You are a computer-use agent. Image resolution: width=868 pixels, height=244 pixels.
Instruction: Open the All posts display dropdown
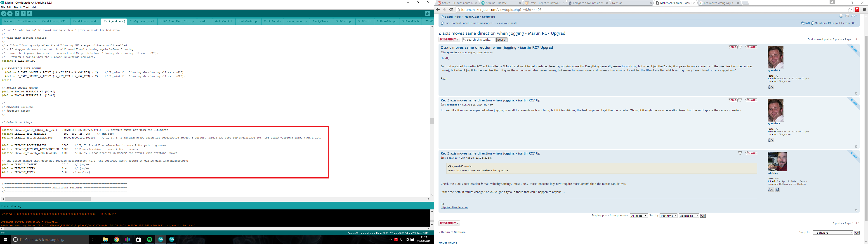(x=639, y=216)
